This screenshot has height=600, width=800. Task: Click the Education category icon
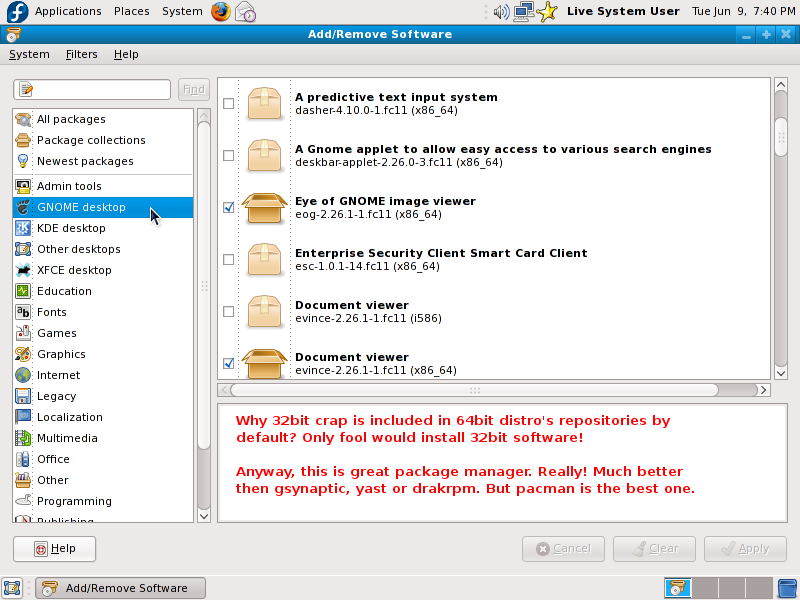23,291
